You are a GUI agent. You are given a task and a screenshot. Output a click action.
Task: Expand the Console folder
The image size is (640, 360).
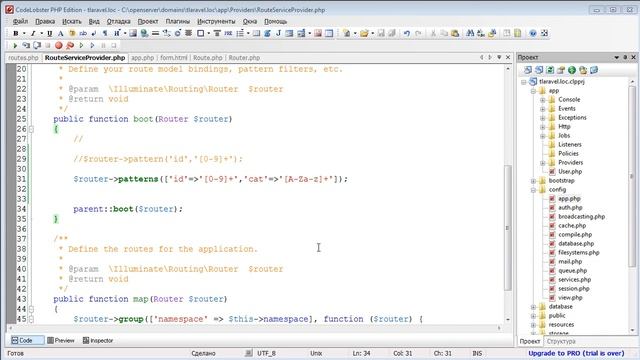(542, 100)
